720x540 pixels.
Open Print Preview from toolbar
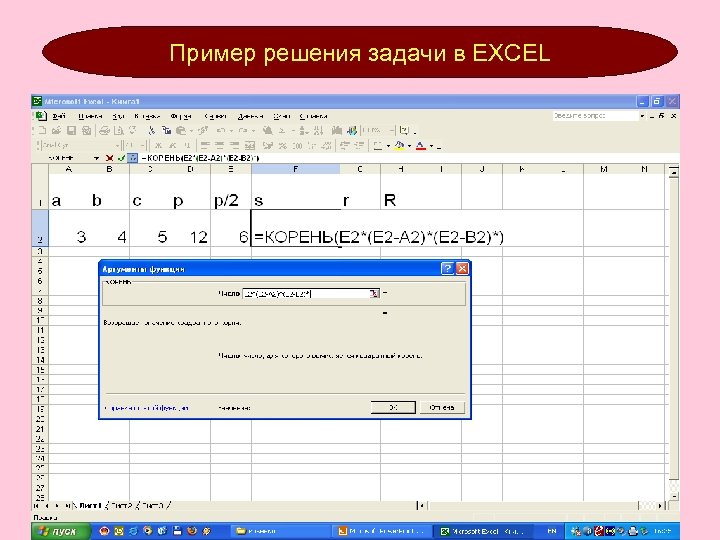tap(118, 130)
